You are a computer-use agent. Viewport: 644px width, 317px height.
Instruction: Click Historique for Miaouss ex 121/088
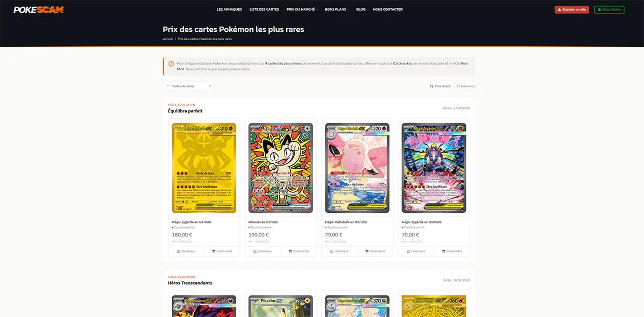263,251
